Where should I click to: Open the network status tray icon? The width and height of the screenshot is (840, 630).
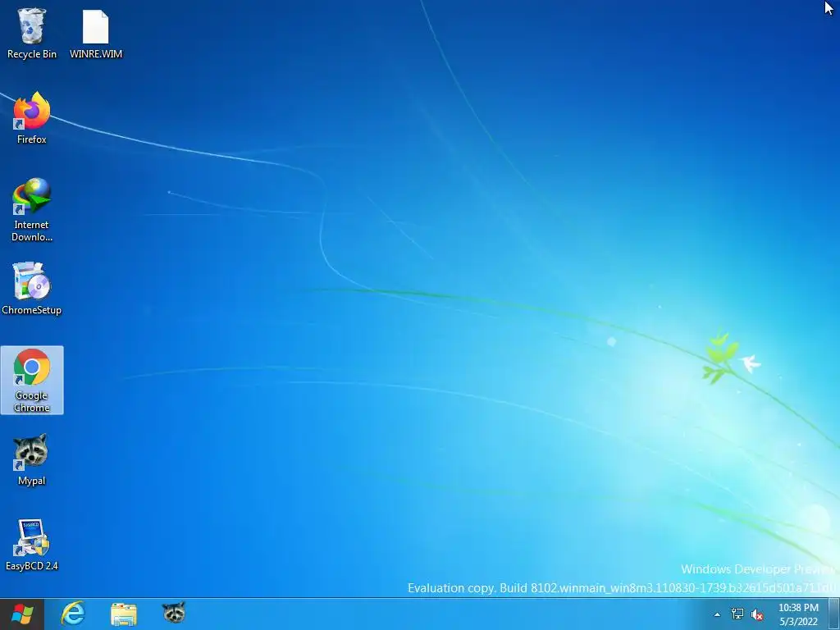(737, 614)
